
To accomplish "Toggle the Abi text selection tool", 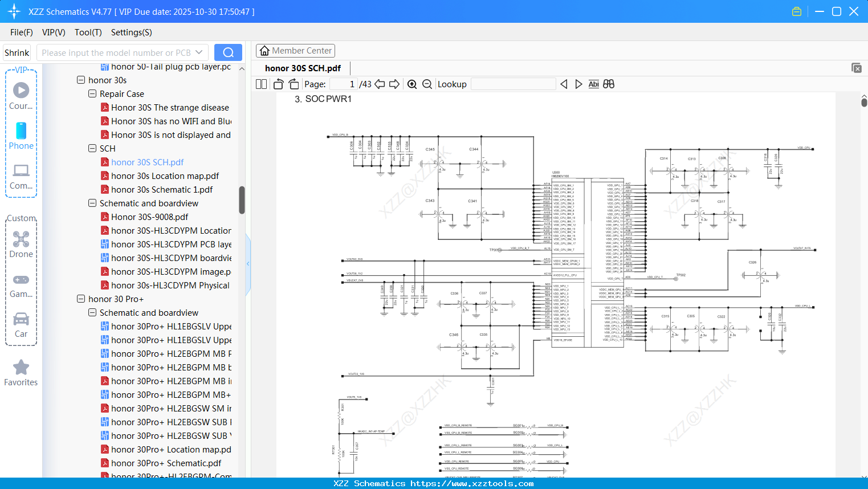I will tap(593, 84).
